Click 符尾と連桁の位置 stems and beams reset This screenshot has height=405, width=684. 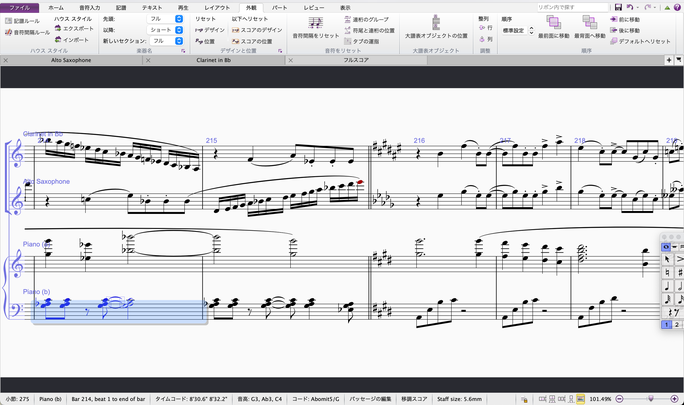coord(369,31)
